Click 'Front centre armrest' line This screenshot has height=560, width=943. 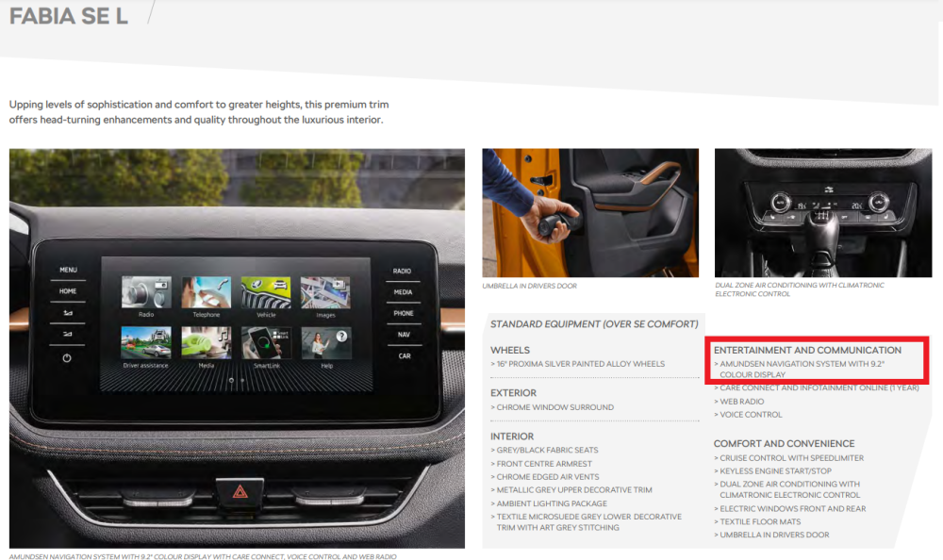point(541,464)
